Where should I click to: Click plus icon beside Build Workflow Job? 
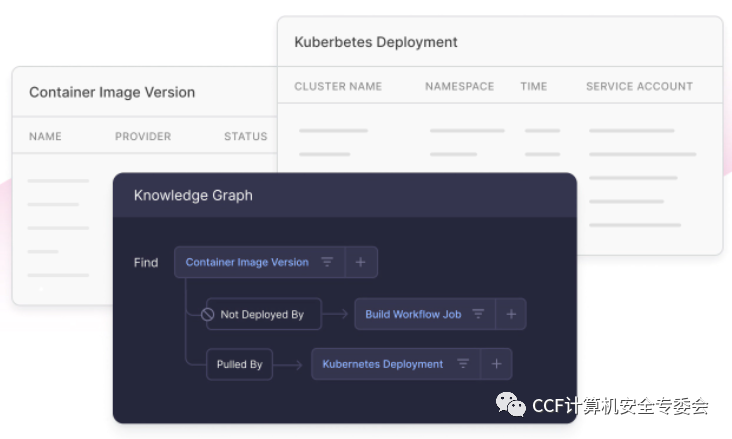[x=511, y=314]
